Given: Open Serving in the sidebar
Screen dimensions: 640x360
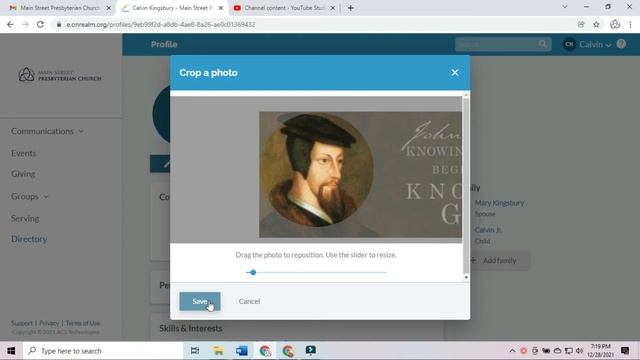Looking at the screenshot, I should (25, 218).
